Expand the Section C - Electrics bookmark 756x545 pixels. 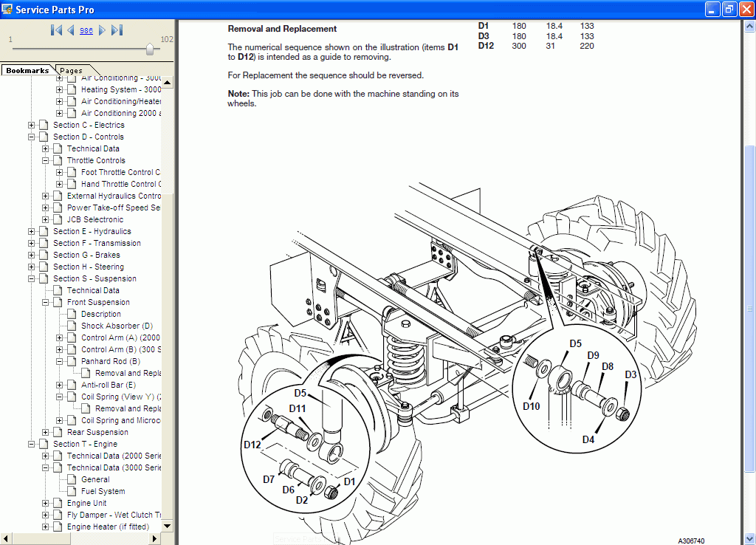30,125
